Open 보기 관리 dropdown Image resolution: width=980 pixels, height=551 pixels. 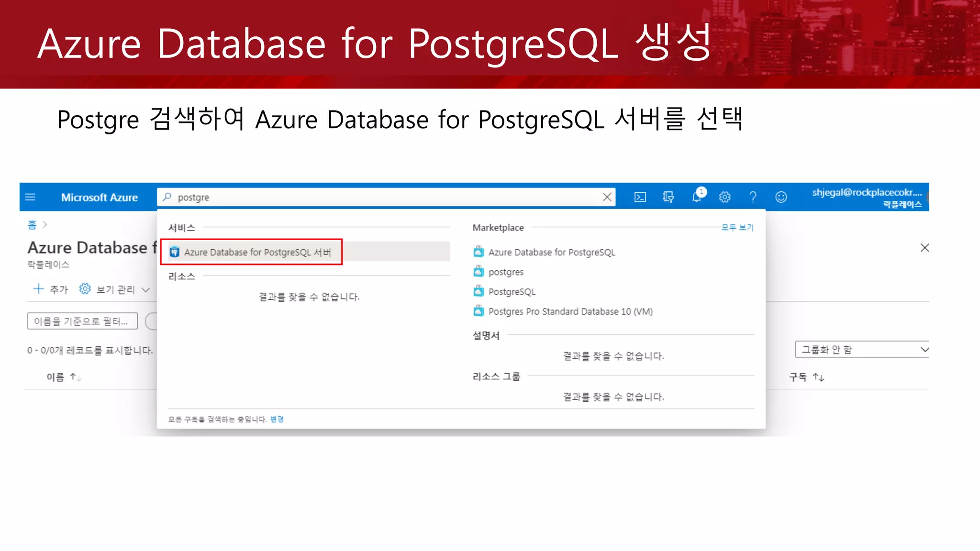tap(115, 289)
